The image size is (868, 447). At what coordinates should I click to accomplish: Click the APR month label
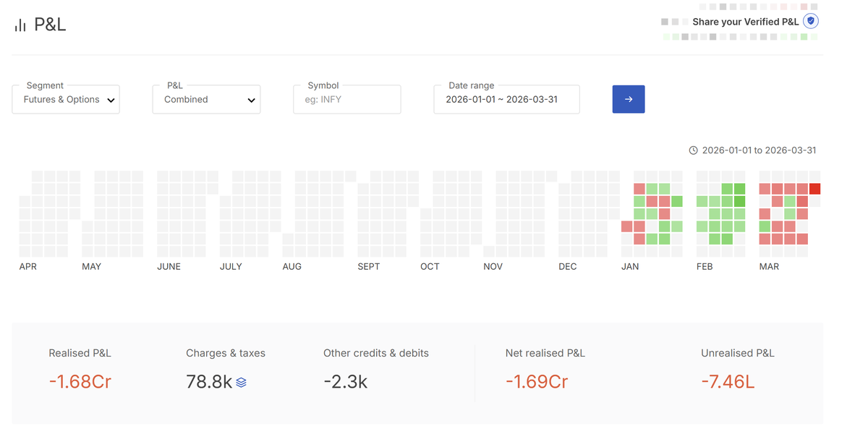coord(28,267)
